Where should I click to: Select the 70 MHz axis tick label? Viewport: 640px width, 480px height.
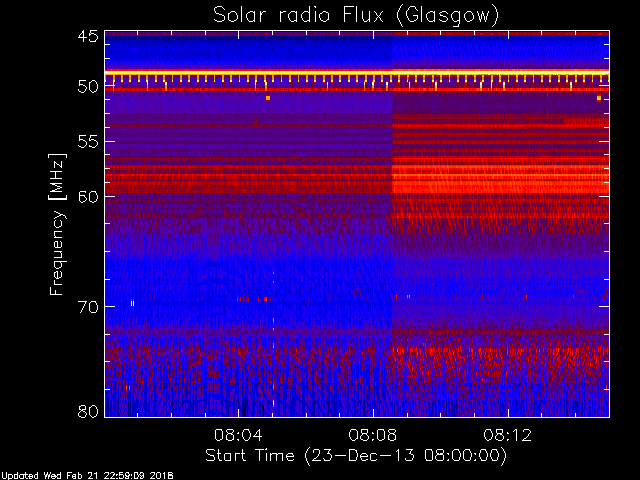[x=88, y=307]
